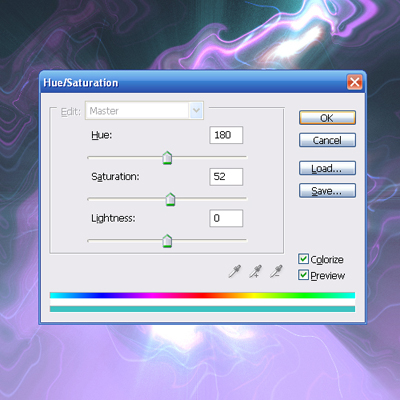Click the Lightness slider handle
Screen dimensions: 400x400
tap(167, 241)
